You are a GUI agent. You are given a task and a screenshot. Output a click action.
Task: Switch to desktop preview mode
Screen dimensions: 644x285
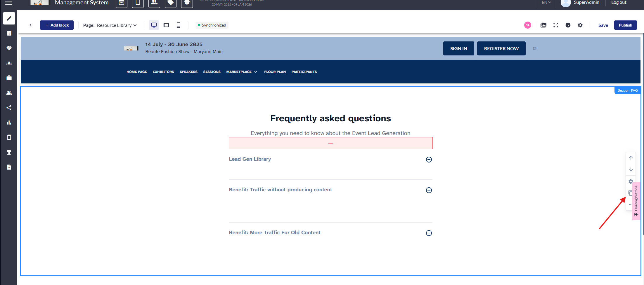154,25
